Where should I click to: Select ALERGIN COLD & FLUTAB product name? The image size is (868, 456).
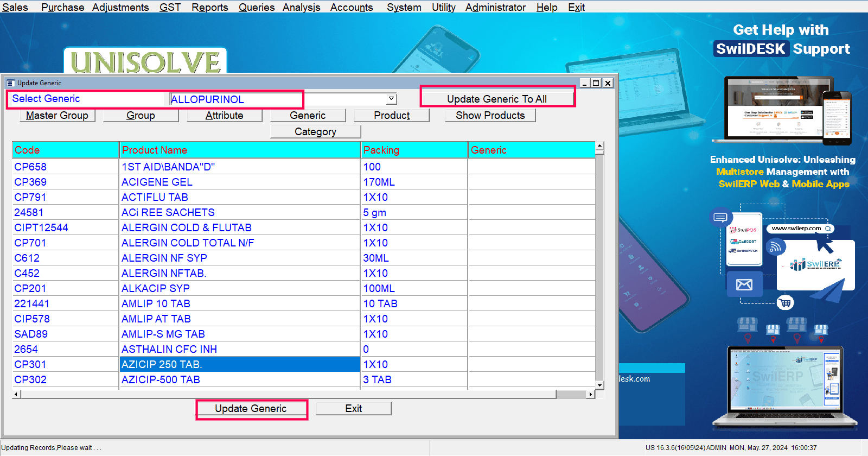point(187,227)
